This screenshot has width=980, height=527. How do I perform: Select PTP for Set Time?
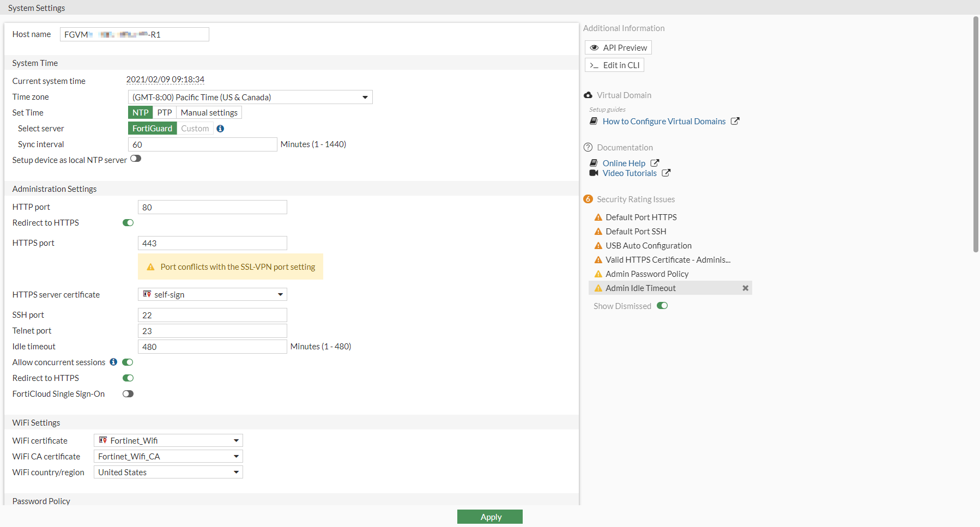[x=165, y=113]
